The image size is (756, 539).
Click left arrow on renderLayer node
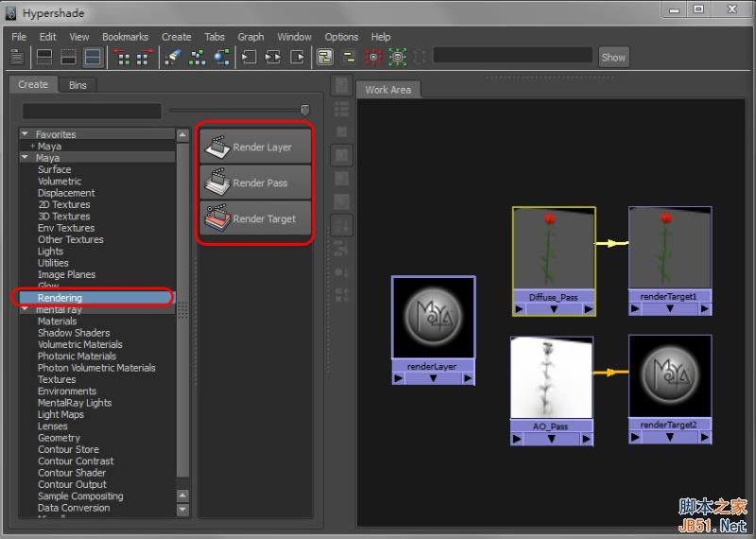pos(398,379)
